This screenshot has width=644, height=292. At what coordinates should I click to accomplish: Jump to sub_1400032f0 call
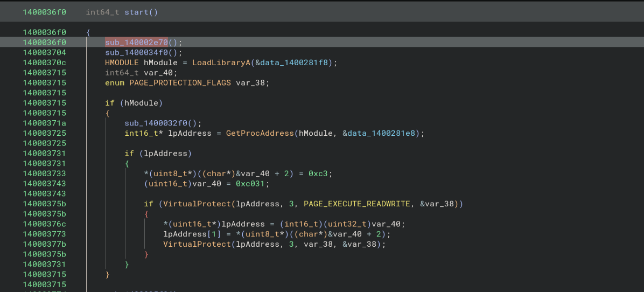(156, 123)
